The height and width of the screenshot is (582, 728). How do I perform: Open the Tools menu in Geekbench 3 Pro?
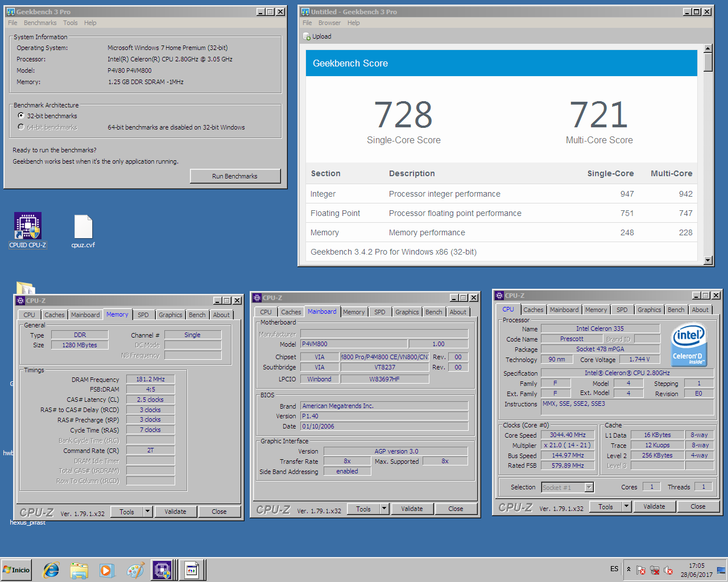(x=71, y=23)
